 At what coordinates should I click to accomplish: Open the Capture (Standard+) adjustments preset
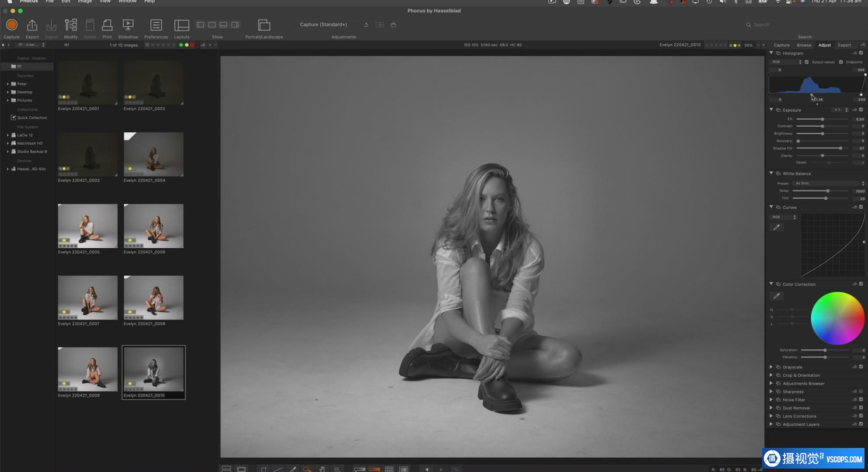pos(323,24)
